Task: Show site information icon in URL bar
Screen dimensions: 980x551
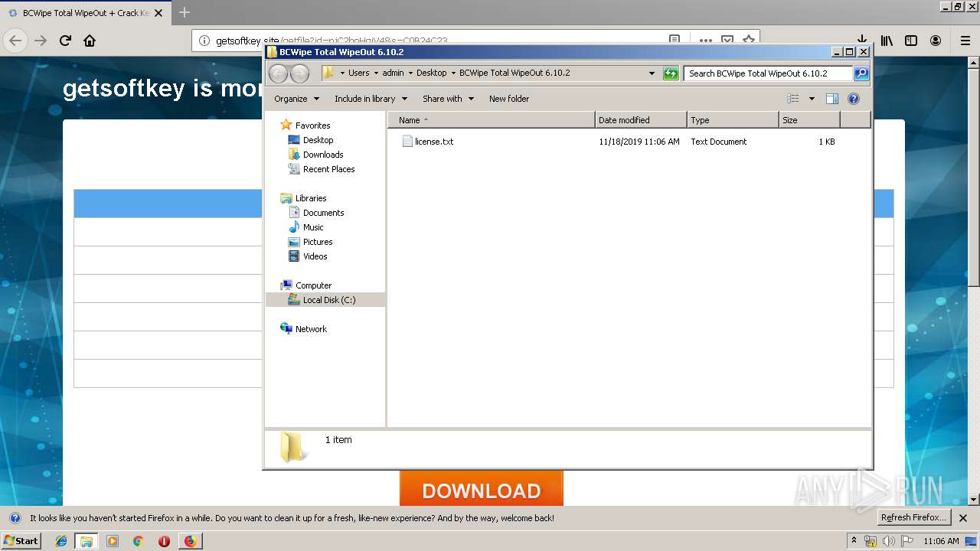Action: (x=204, y=41)
